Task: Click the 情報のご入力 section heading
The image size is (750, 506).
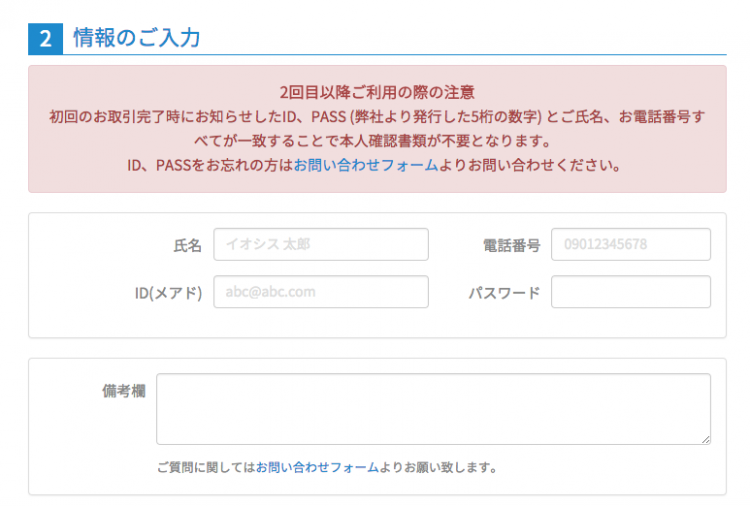Action: tap(137, 39)
